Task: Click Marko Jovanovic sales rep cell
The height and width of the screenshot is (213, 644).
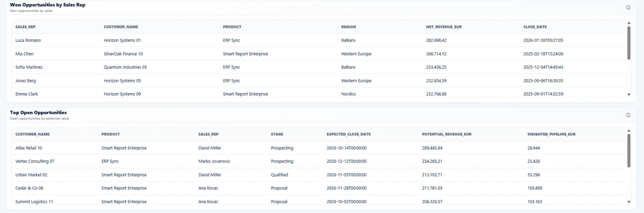Action: click(214, 161)
